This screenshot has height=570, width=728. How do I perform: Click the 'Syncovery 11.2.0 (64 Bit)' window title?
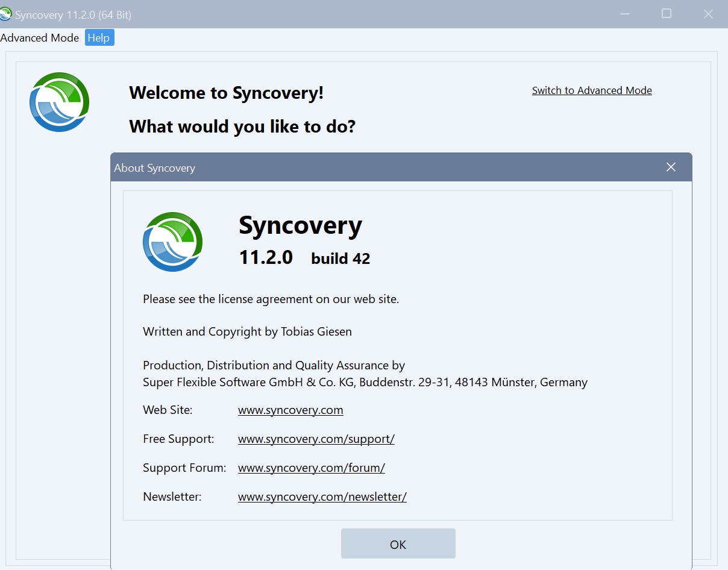74,14
